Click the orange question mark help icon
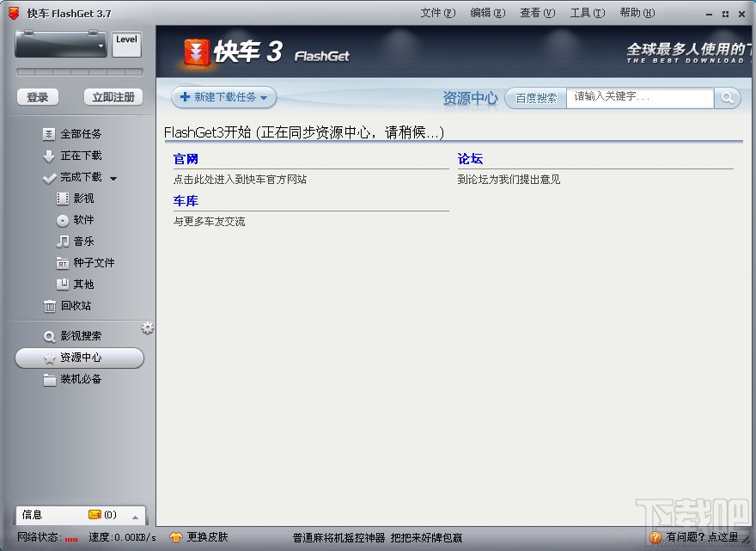 point(655,537)
